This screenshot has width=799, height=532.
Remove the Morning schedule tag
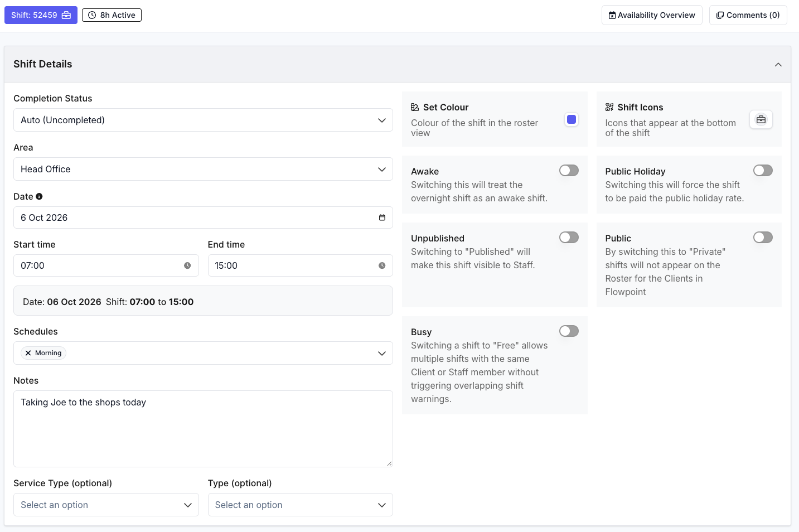(x=28, y=353)
